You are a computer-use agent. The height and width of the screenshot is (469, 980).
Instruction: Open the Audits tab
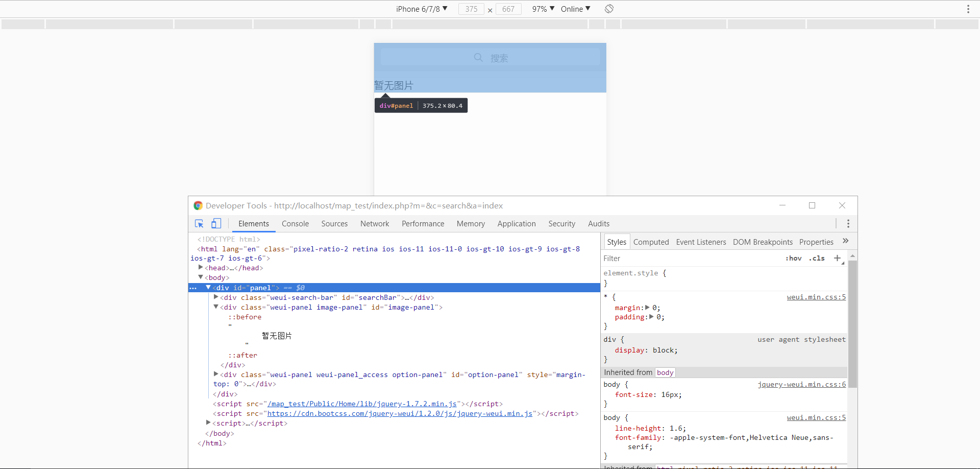pyautogui.click(x=599, y=224)
